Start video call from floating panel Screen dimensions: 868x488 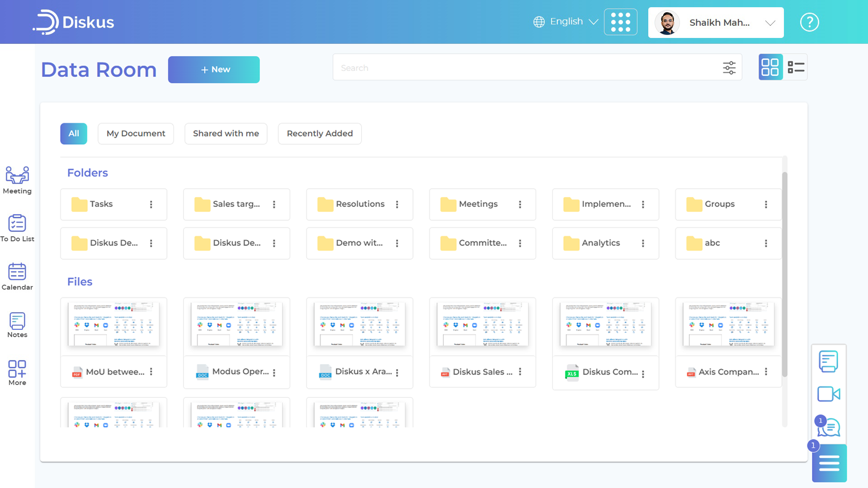(x=828, y=394)
